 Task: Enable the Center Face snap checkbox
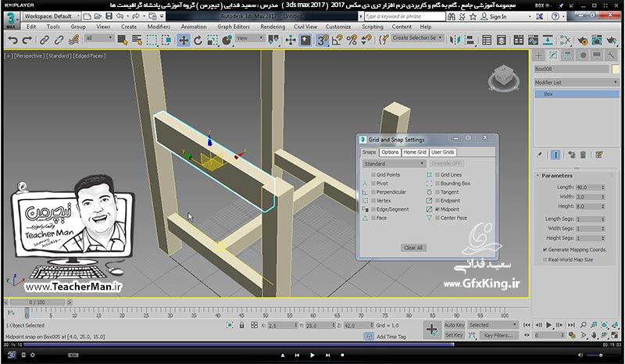pyautogui.click(x=437, y=218)
